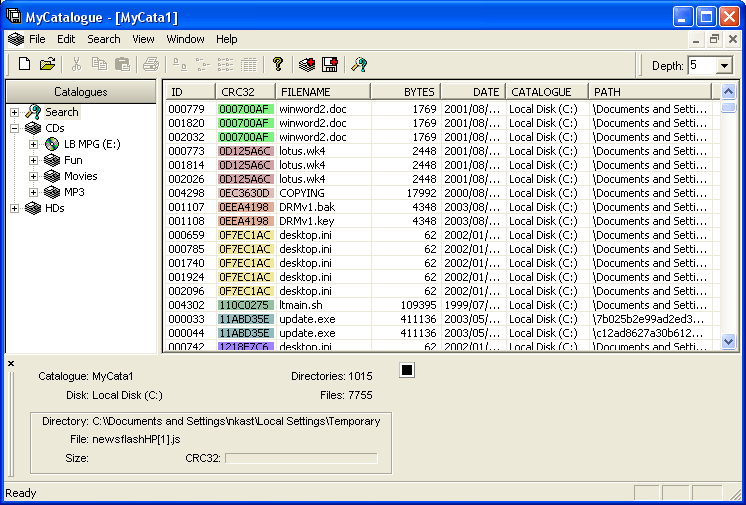Open the Search menu
746x505 pixels.
point(104,39)
